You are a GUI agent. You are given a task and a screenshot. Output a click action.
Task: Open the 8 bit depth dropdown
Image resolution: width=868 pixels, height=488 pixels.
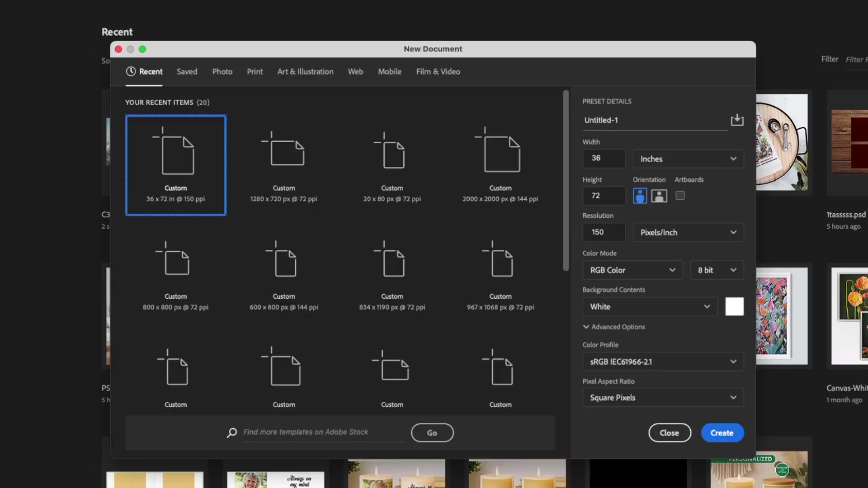coord(717,270)
